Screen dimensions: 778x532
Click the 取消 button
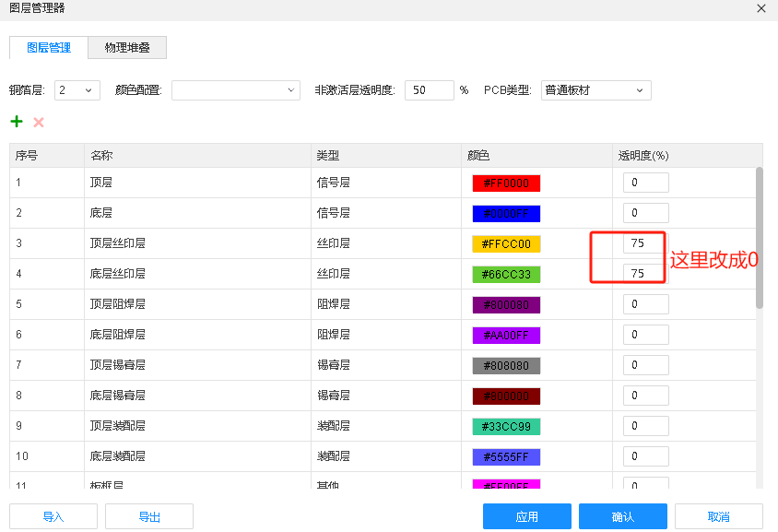click(718, 516)
